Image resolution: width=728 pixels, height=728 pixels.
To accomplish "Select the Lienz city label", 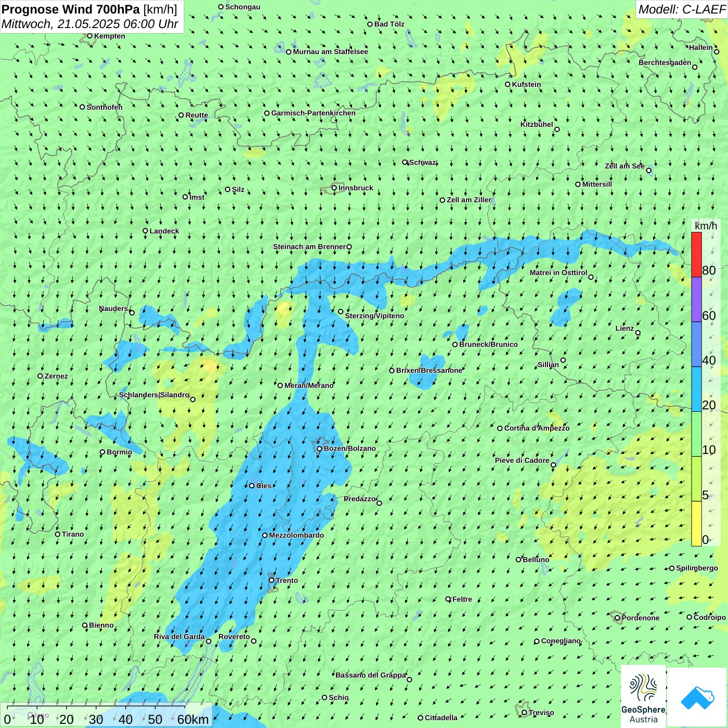I will click(625, 328).
